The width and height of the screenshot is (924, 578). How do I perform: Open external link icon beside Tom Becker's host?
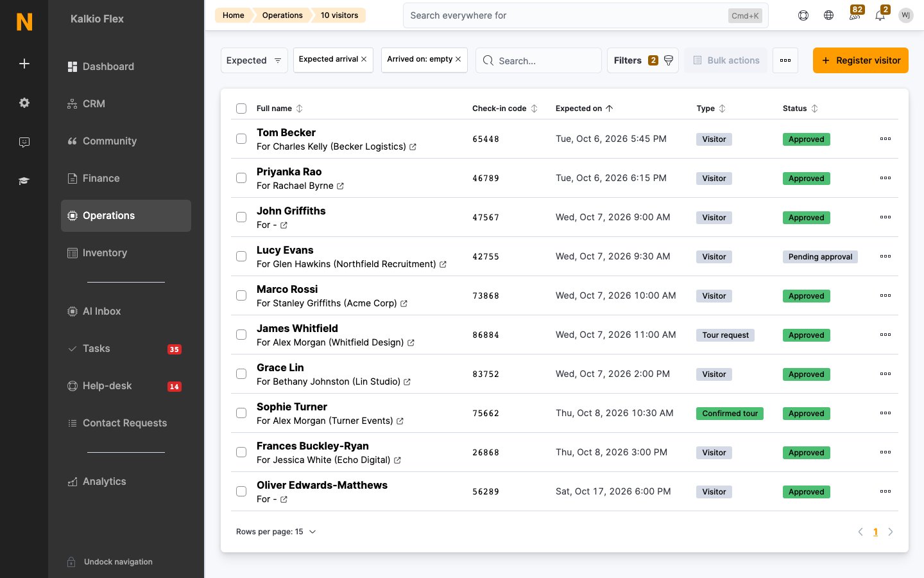tap(413, 147)
